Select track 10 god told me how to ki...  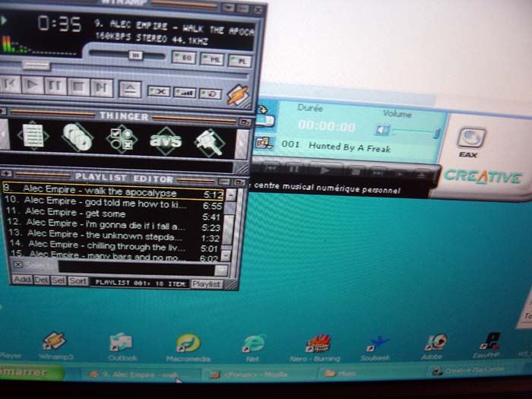pyautogui.click(x=113, y=203)
